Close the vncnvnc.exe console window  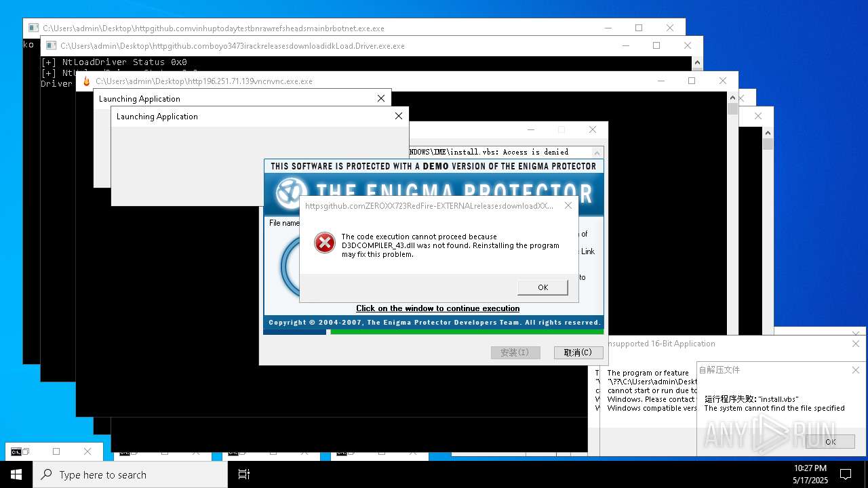coord(723,81)
